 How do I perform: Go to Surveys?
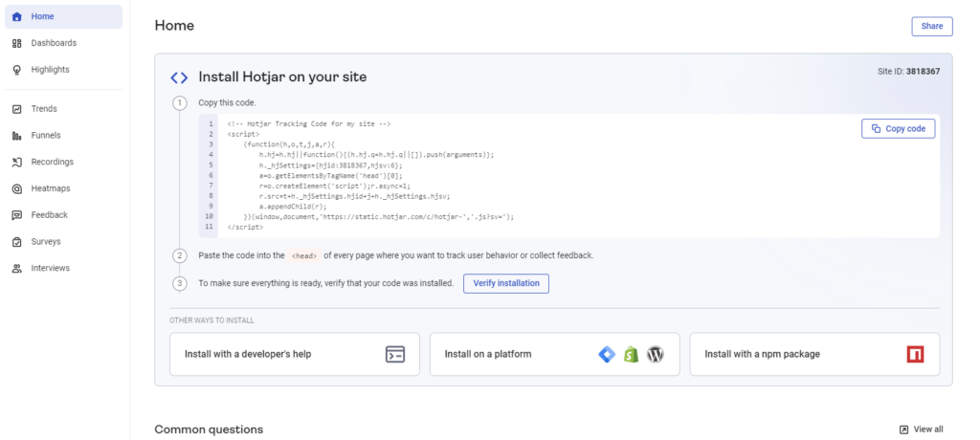coord(64,242)
